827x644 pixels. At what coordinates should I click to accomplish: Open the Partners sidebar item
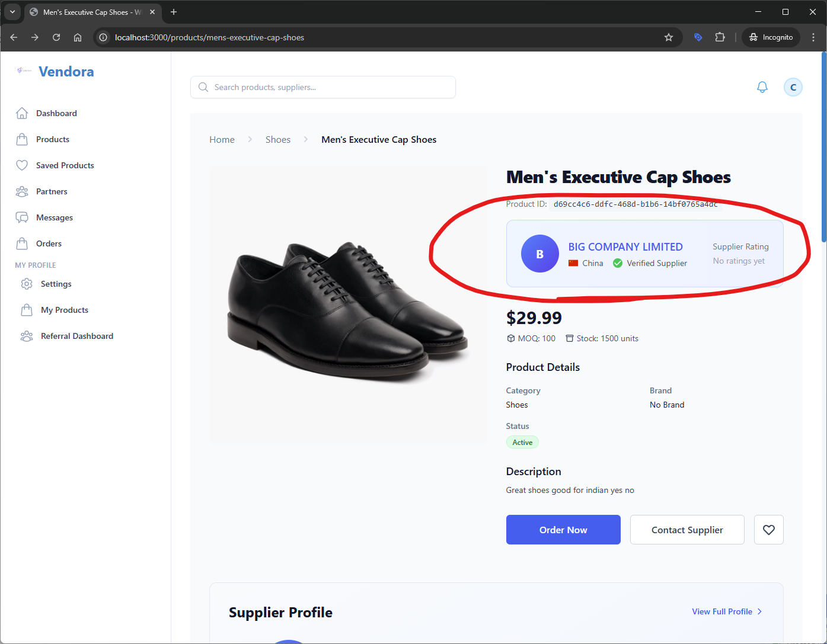pos(52,191)
